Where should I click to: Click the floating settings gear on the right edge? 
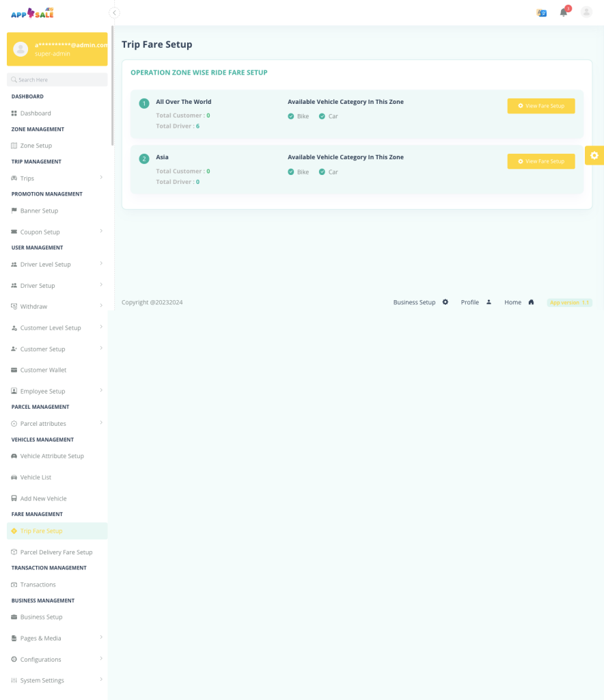coord(594,155)
